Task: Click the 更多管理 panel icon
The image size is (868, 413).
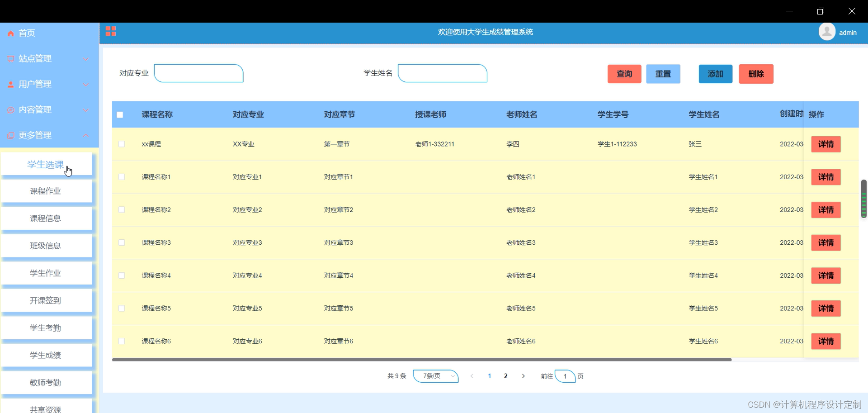Action: pos(10,135)
